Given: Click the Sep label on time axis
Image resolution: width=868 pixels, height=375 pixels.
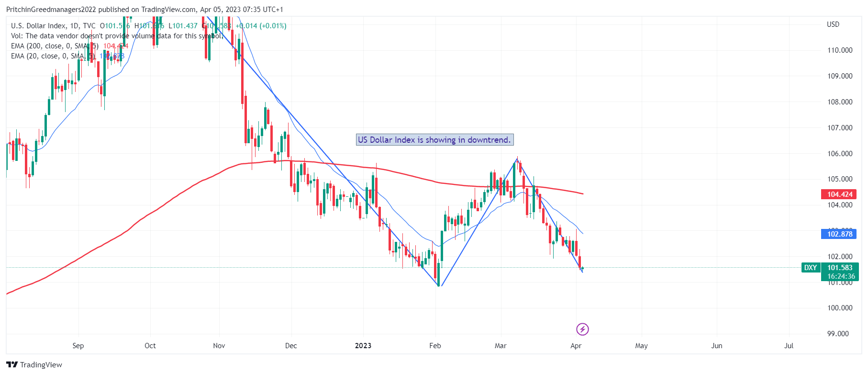Looking at the screenshot, I should pos(78,346).
